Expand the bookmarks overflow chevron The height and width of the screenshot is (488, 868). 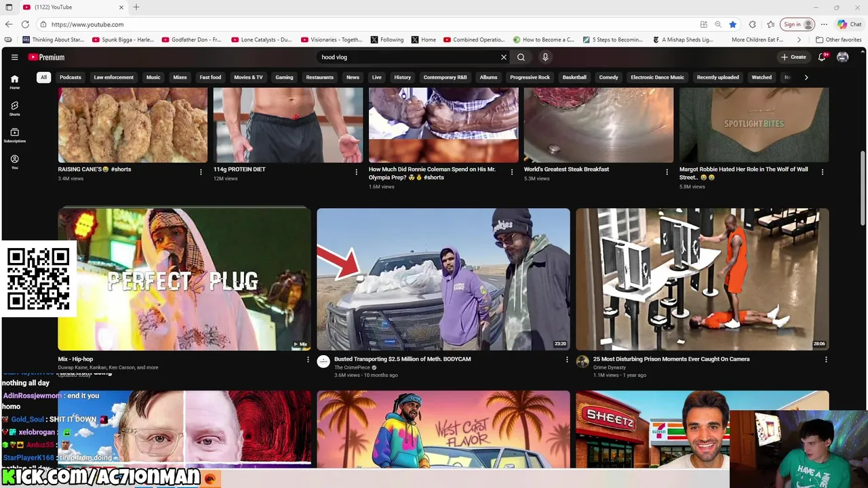click(799, 40)
